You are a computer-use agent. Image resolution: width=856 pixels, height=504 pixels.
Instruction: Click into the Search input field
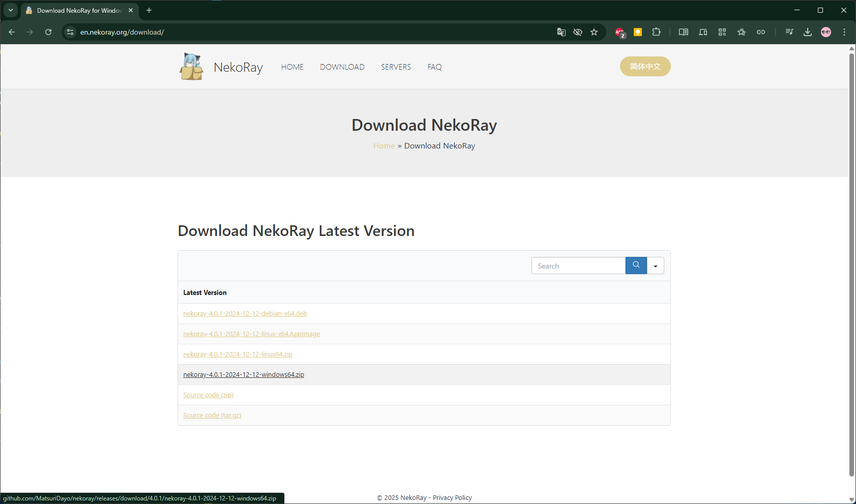578,265
